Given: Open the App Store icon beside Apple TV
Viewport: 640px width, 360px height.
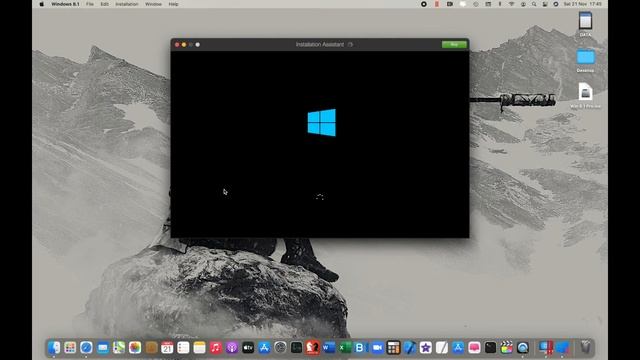Looking at the screenshot, I should (x=264, y=347).
